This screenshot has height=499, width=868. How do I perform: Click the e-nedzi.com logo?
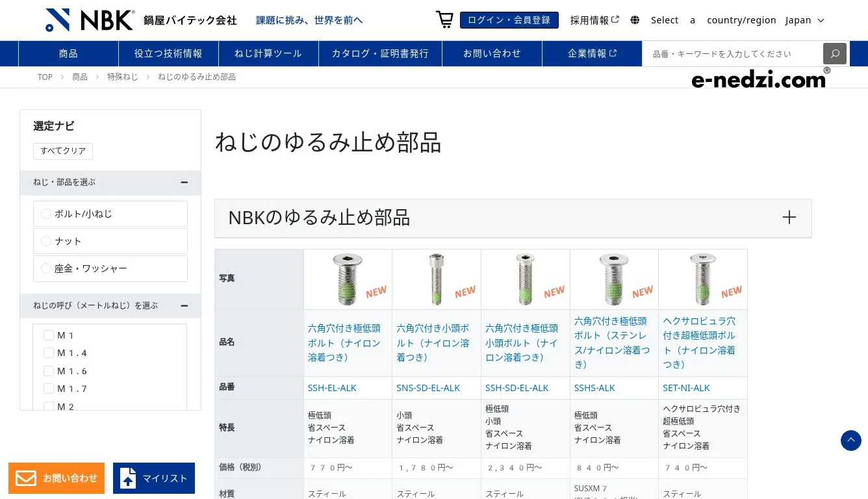click(760, 78)
